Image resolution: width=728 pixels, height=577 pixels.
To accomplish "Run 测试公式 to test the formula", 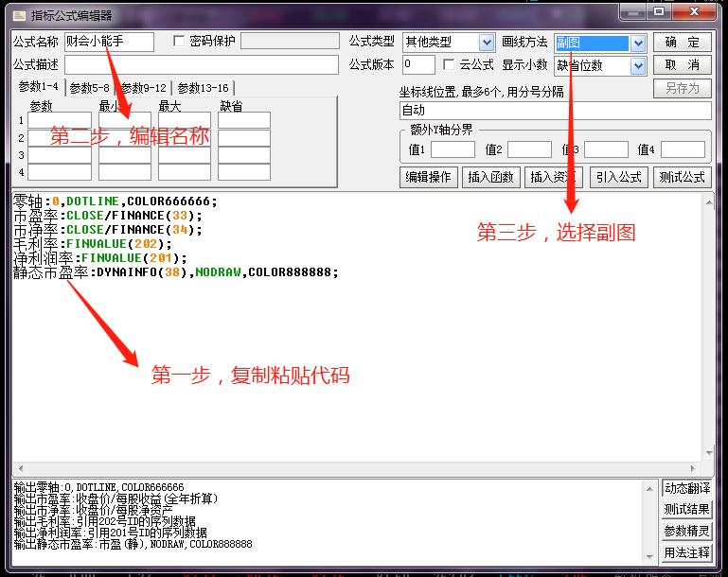I will pos(682,177).
